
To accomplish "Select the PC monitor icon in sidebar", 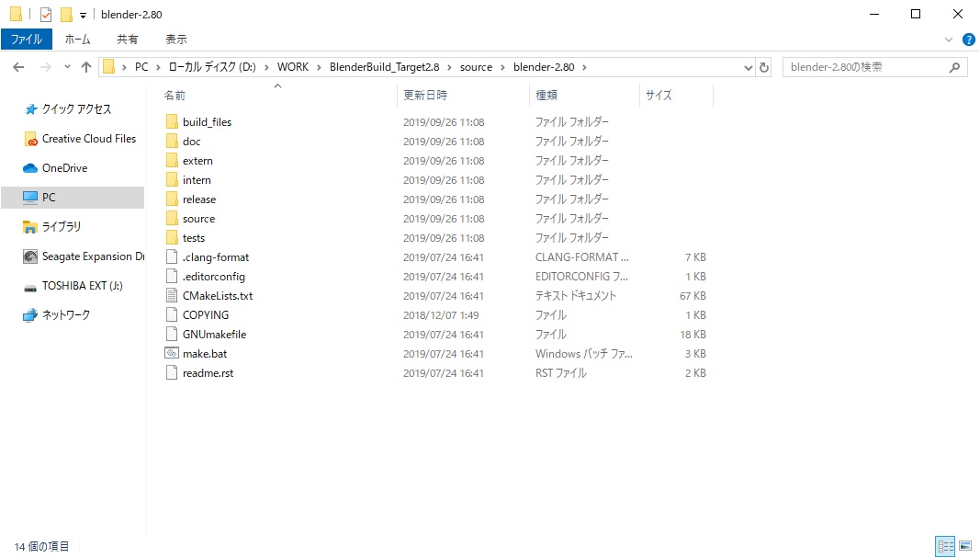I will coord(30,198).
